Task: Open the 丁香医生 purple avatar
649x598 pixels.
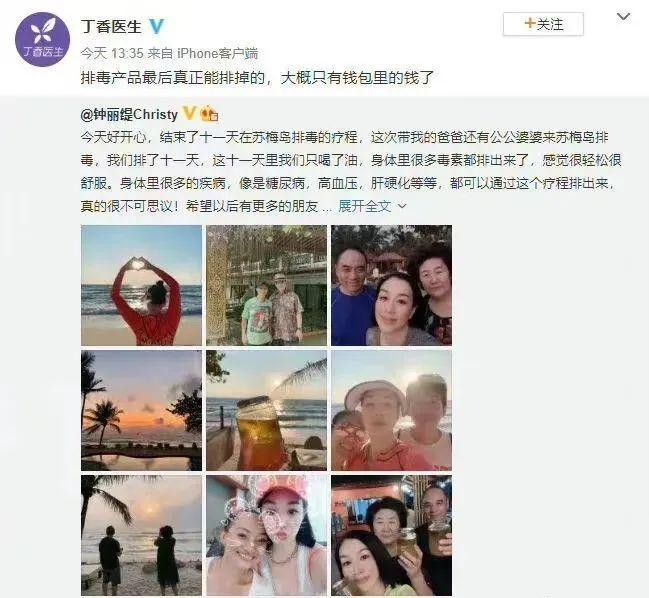Action: click(43, 40)
